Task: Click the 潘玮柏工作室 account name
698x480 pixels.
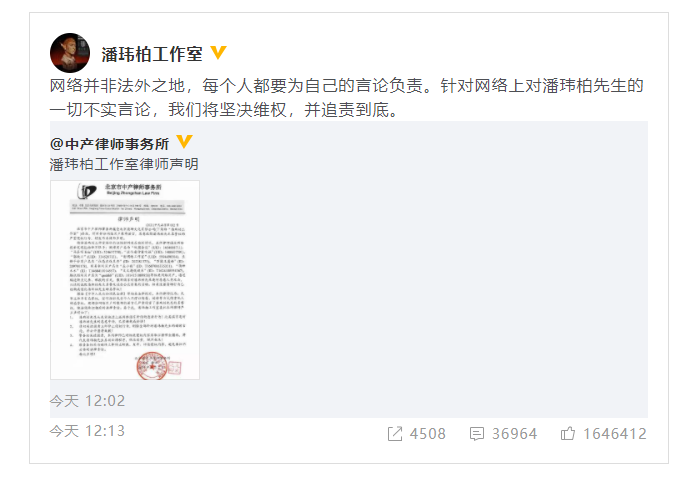Action: pyautogui.click(x=152, y=54)
